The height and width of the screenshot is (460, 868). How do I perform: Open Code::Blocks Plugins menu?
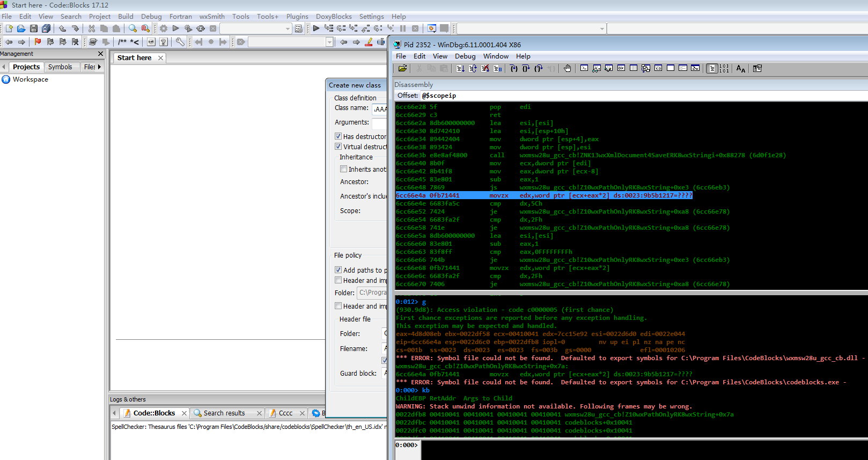coord(297,17)
